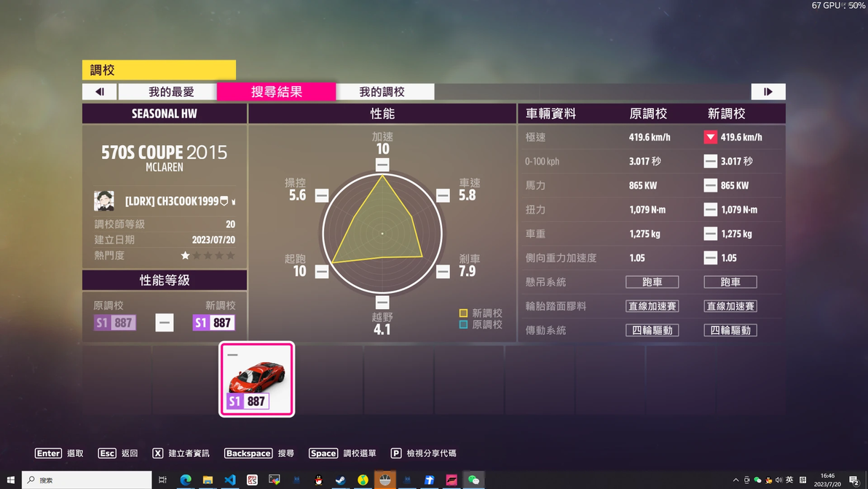Click the 原調校 直線加速賽 tire compound tag
Screen dimensions: 868x489
click(x=652, y=305)
